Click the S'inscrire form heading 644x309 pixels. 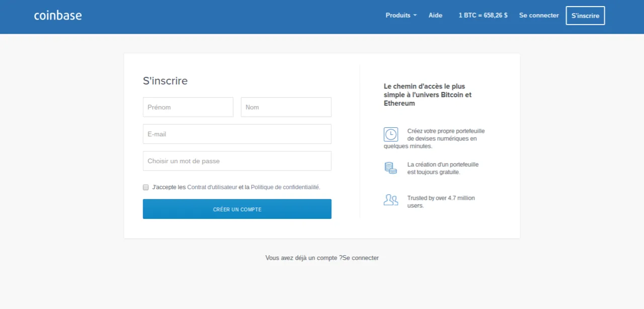coord(165,81)
